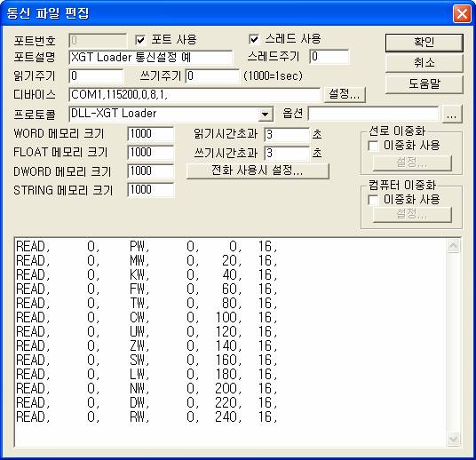Click the 읽기시간초과 value field
This screenshot has height=460, width=476.
pyautogui.click(x=287, y=134)
